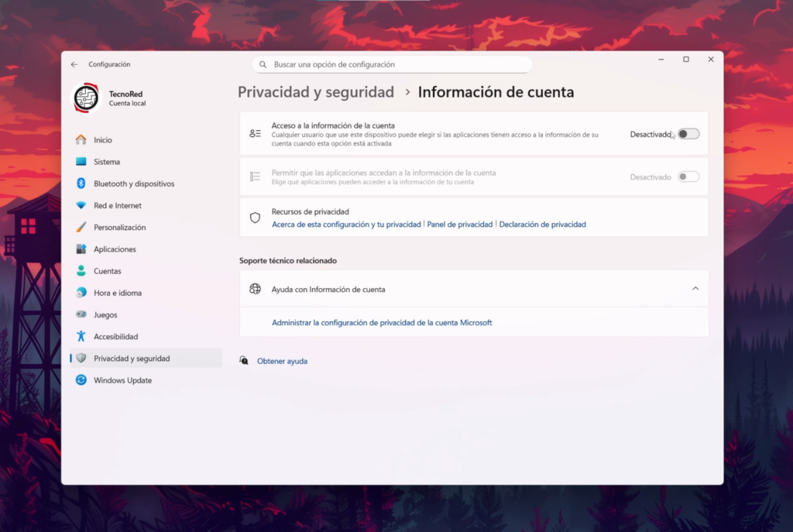This screenshot has width=793, height=532.
Task: Click Administrar la configuración de privacidad link
Action: click(x=383, y=322)
